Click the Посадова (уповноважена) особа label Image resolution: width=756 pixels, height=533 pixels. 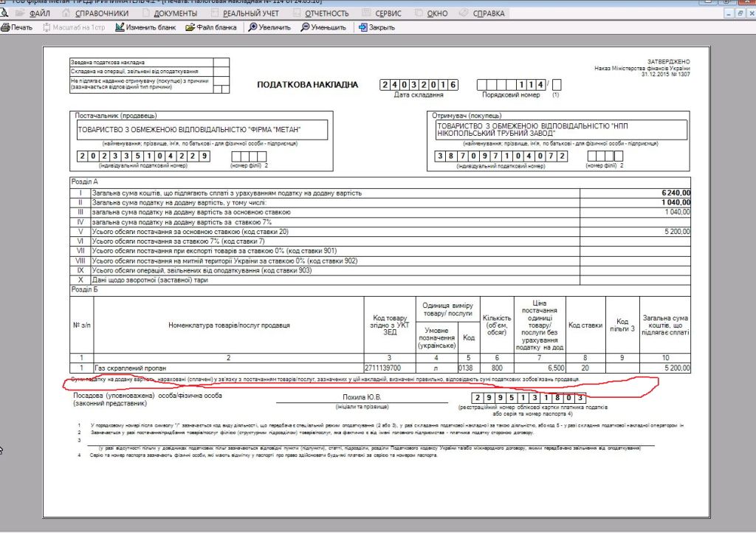(148, 399)
